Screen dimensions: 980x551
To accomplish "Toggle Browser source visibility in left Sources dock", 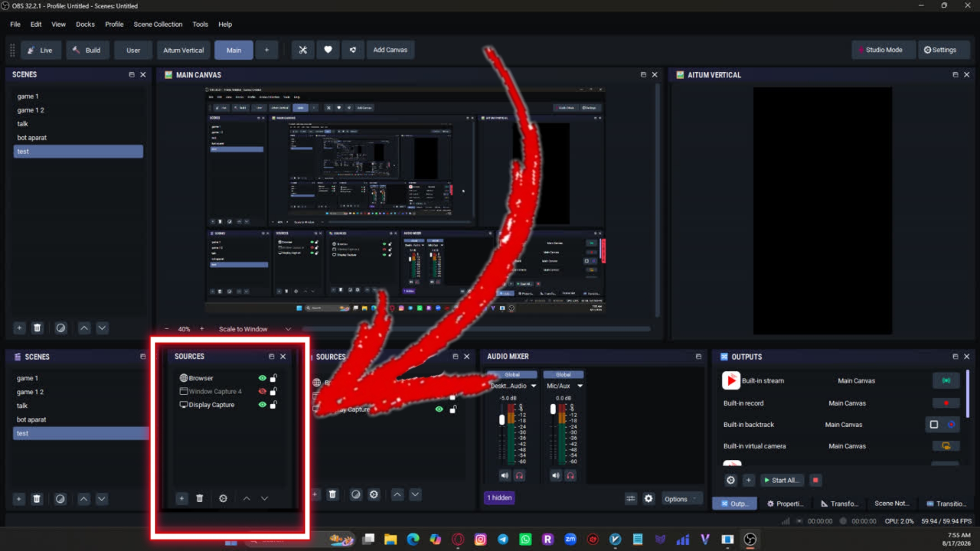I will (x=262, y=378).
